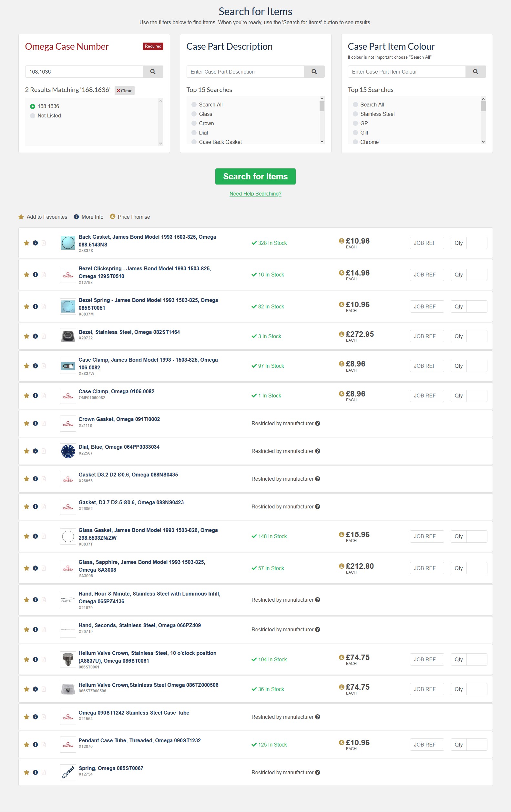Image resolution: width=511 pixels, height=812 pixels.
Task: Select 'Glass' in Case Part Description list
Action: (x=194, y=114)
